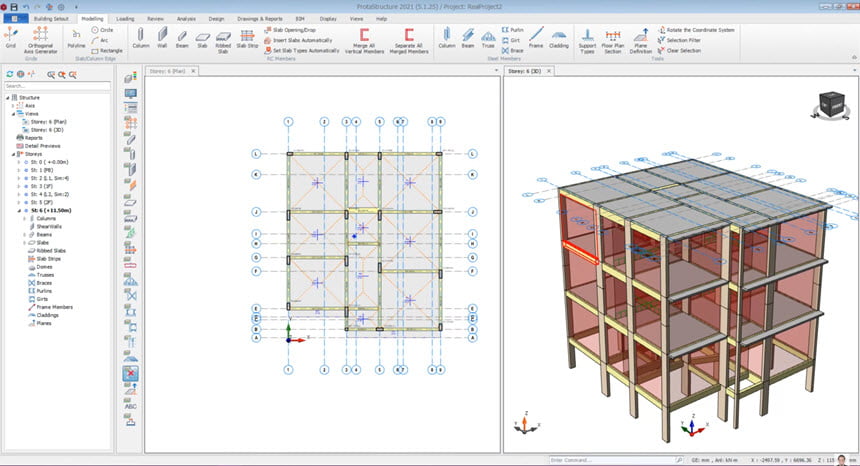The width and height of the screenshot is (860, 466).
Task: Select the Grid tool in the ribbon
Action: tap(10, 38)
